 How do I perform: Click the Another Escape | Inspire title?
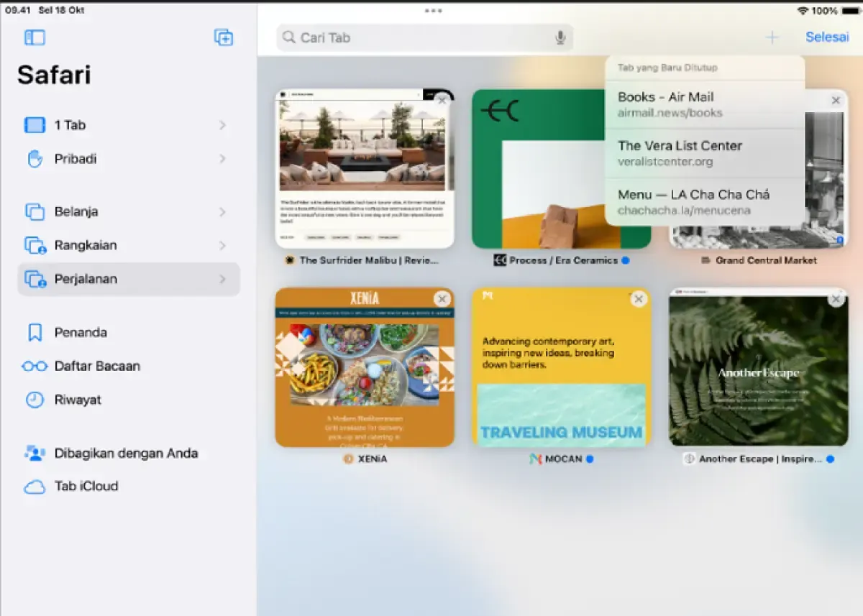click(761, 459)
